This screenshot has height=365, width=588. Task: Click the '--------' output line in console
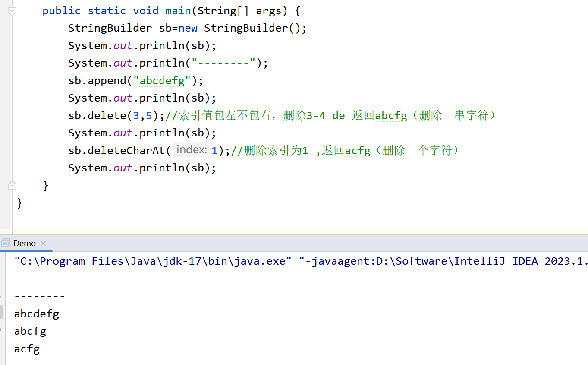click(40, 296)
